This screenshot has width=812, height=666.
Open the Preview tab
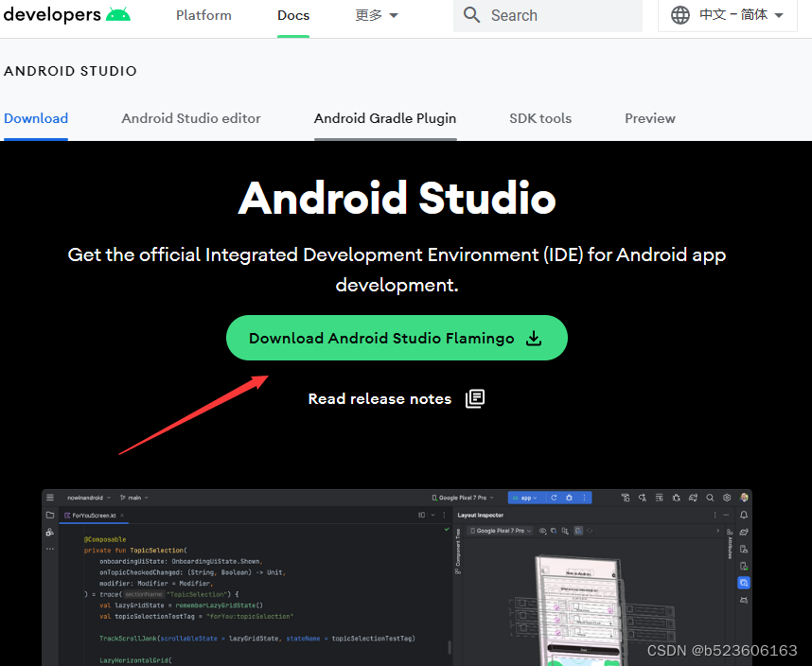[650, 118]
